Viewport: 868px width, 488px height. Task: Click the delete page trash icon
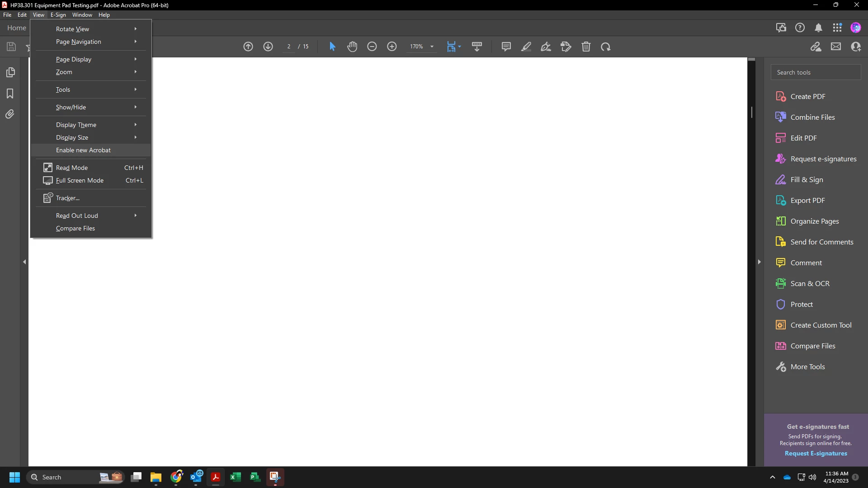click(x=586, y=47)
